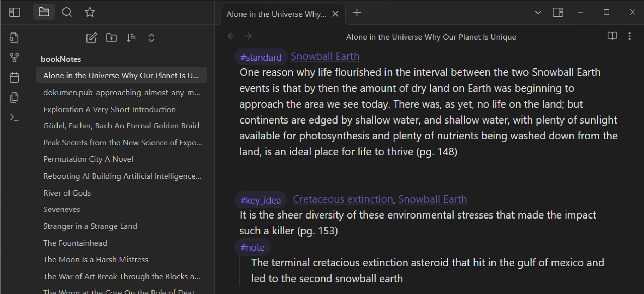Open graph view ribbon icon
Viewport: 644px width, 294px height.
click(14, 58)
